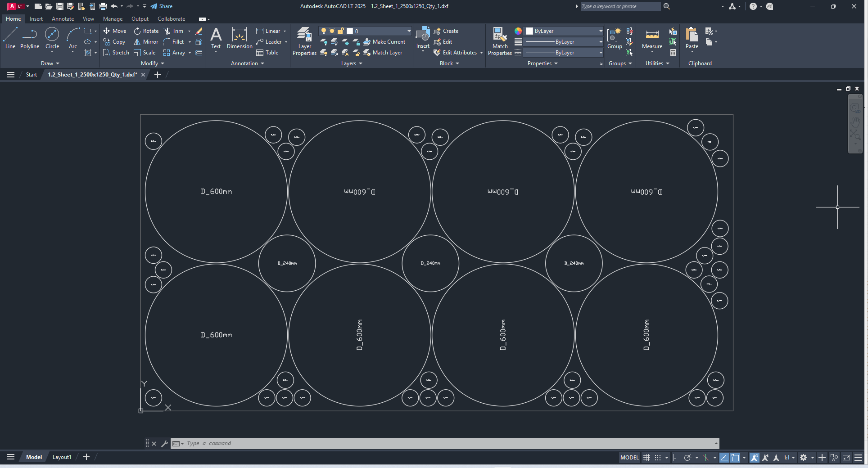Select the Line drawing tool

click(10, 38)
